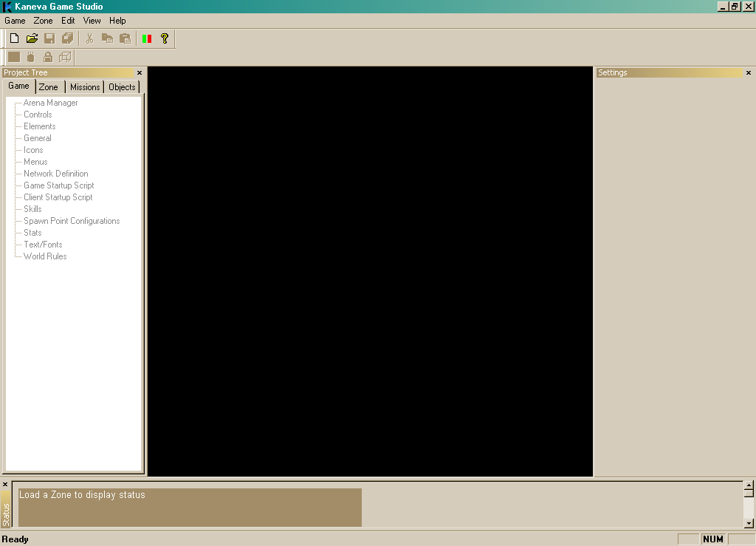Select Menus in the project tree
Viewport: 756px width, 546px height.
point(35,162)
